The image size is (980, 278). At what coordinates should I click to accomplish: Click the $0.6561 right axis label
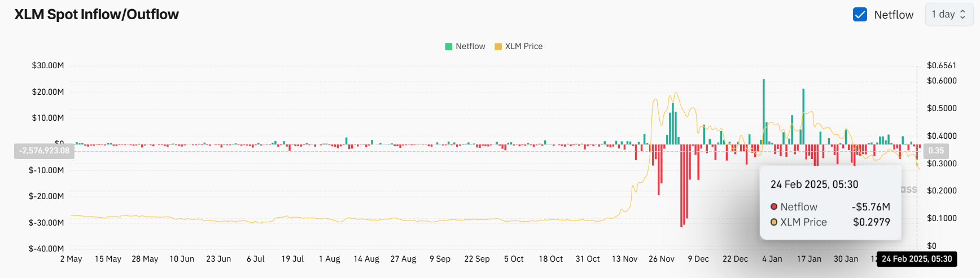click(942, 65)
